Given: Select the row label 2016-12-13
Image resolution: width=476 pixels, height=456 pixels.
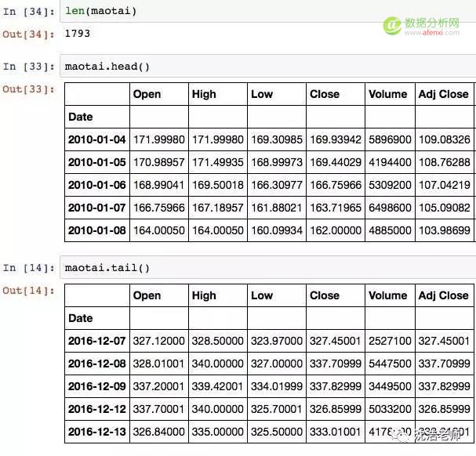Looking at the screenshot, I should pos(96,432).
